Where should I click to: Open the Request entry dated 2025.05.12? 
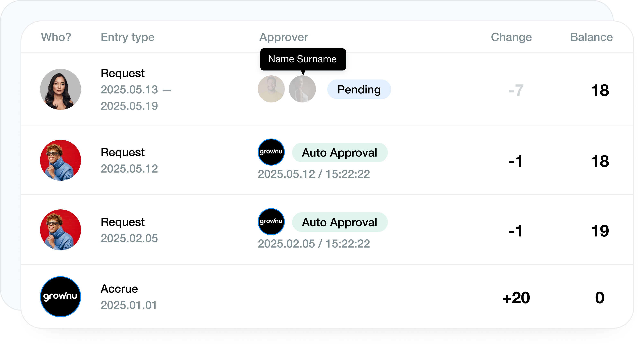pyautogui.click(x=123, y=152)
